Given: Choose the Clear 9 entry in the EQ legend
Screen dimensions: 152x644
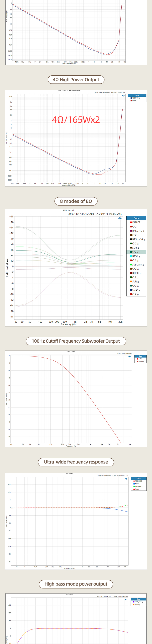Looking at the screenshot, I should click(135, 290).
